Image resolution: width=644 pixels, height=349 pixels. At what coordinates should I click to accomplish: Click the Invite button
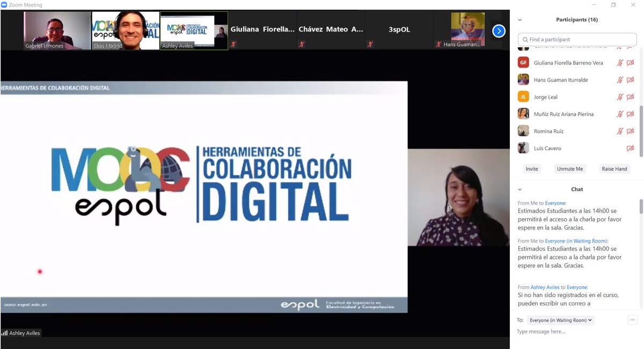point(532,169)
